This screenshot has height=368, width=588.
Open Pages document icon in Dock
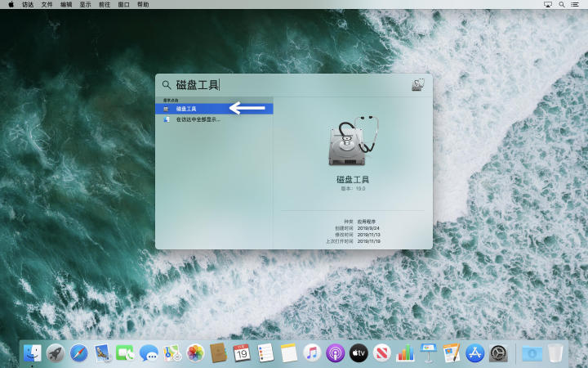pos(452,353)
